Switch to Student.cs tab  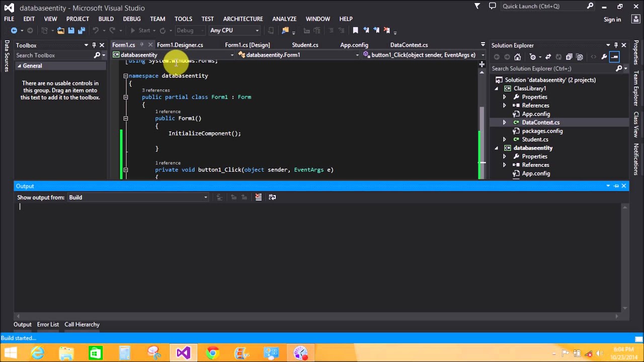305,45
